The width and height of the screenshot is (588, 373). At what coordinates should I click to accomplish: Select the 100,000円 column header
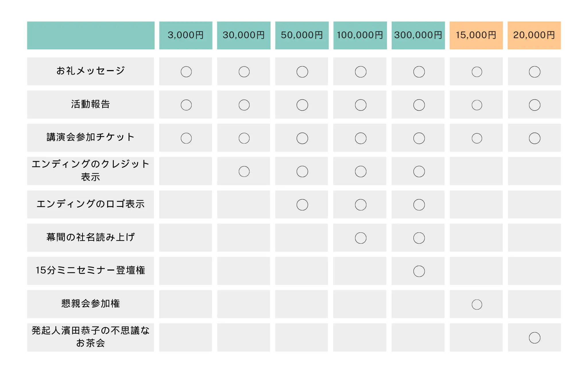(360, 35)
